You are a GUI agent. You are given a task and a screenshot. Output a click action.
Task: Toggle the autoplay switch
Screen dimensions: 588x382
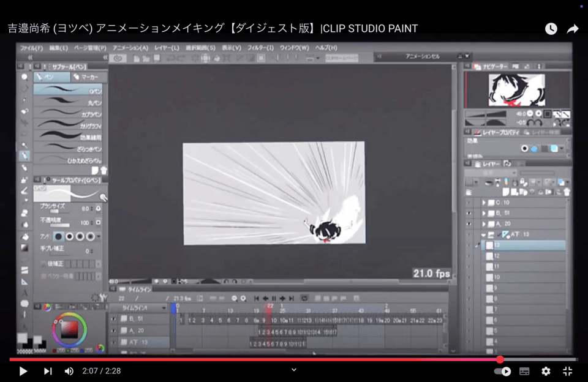pyautogui.click(x=502, y=371)
